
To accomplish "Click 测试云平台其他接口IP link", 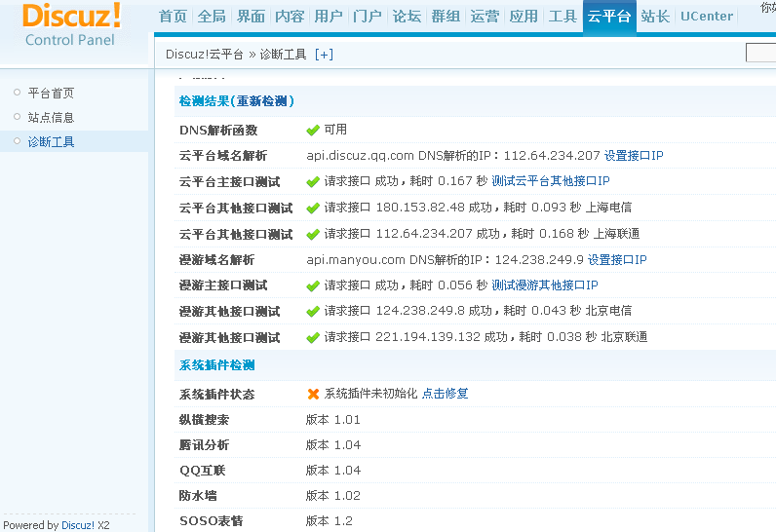I will [551, 181].
